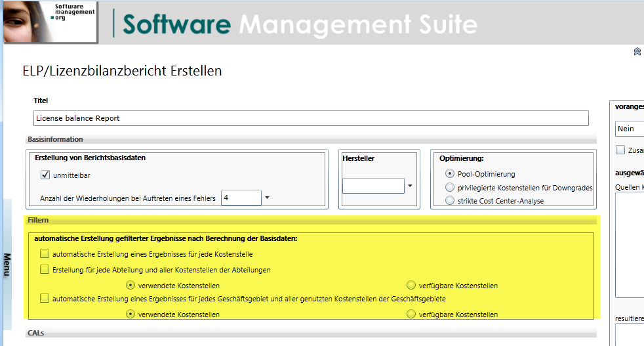Click the repetition count field showing 4
The width and height of the screenshot is (644, 346).
[241, 198]
